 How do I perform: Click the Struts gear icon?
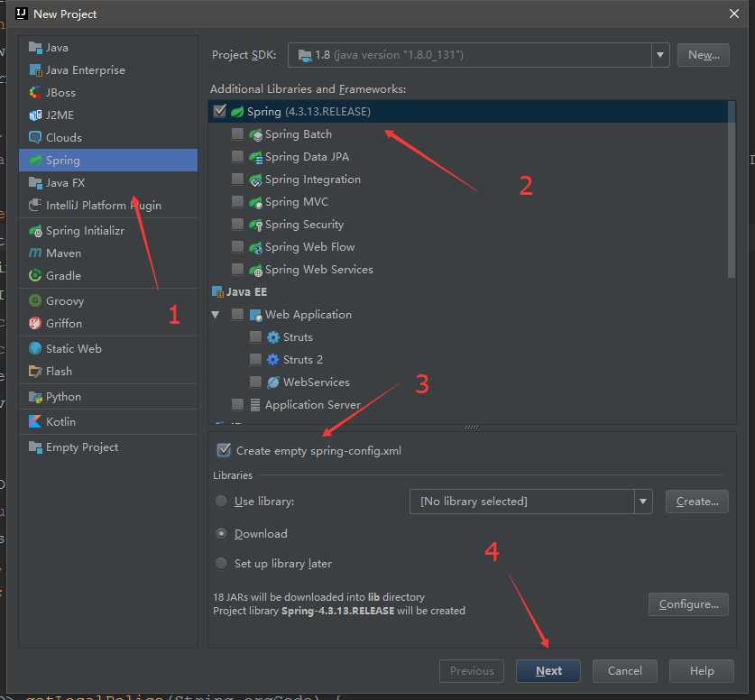273,337
